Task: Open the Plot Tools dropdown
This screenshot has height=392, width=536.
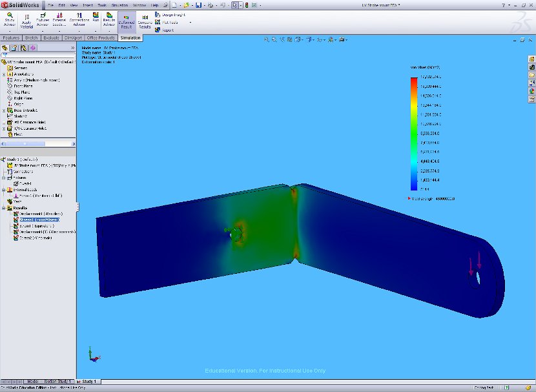Action: click(x=190, y=22)
